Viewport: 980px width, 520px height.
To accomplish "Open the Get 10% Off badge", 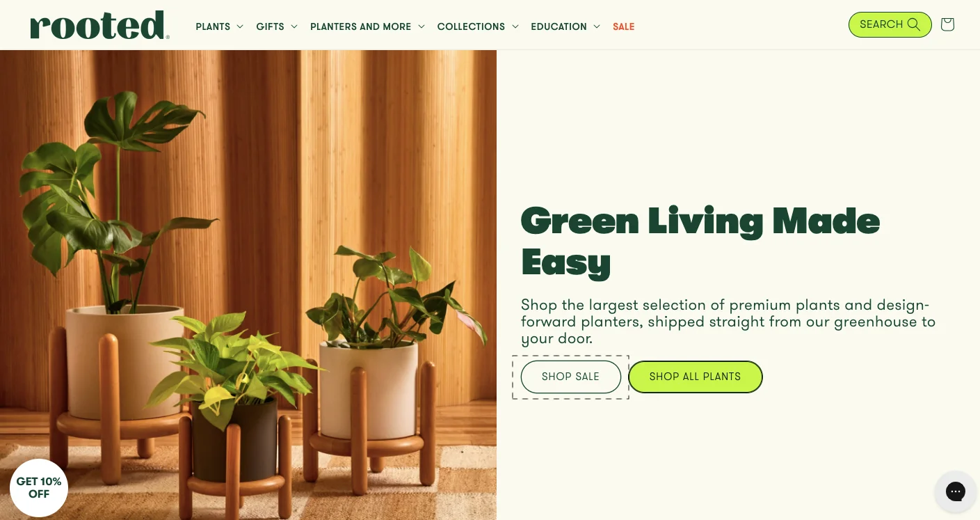I will (x=39, y=488).
